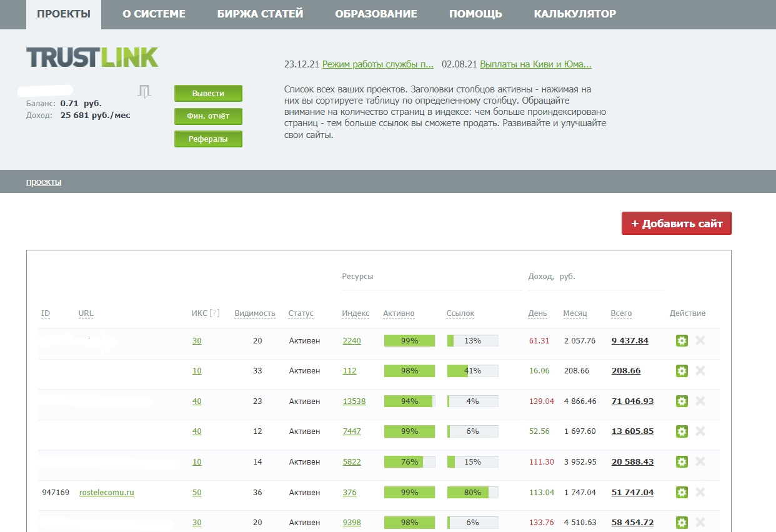The height and width of the screenshot is (532, 776).
Task: Open settings gear for row totaling 13 605.85
Action: click(682, 431)
